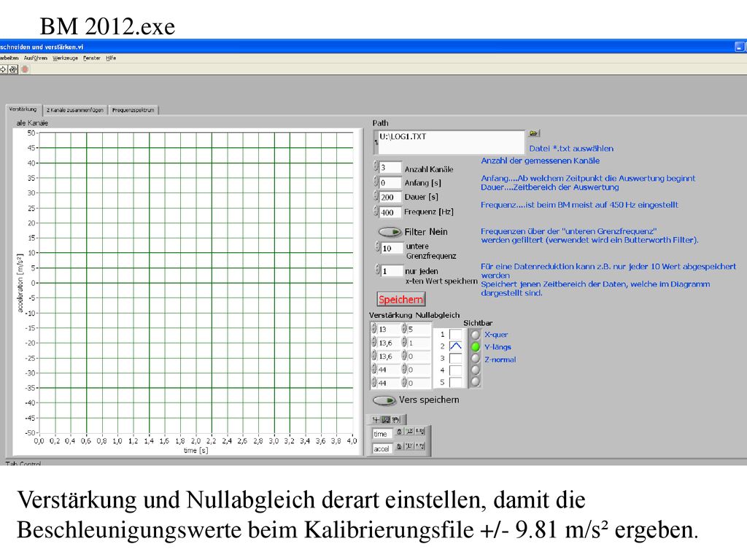747x560 pixels.
Task: Switch to the 2 Kanäle zusammenfügen tab
Action: tap(75, 110)
